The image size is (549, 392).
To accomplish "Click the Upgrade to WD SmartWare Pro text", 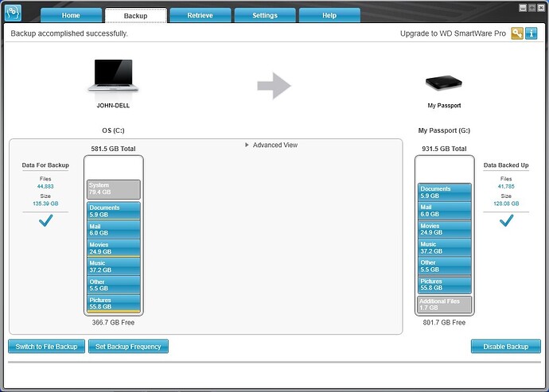I will click(453, 33).
